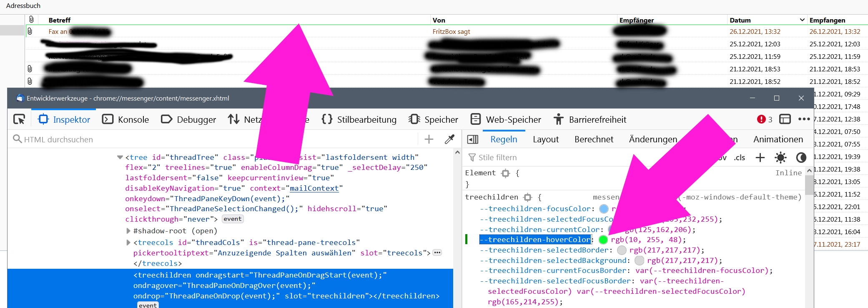Screen dimensions: 868x308
Task: Add a new CSS rule with plus icon
Action: click(x=760, y=157)
